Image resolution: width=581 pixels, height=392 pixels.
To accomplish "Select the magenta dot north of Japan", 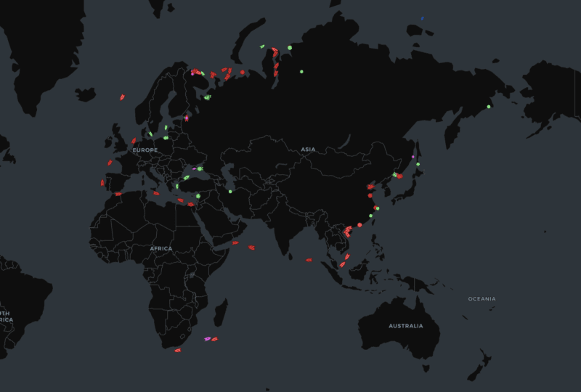I will point(413,157).
